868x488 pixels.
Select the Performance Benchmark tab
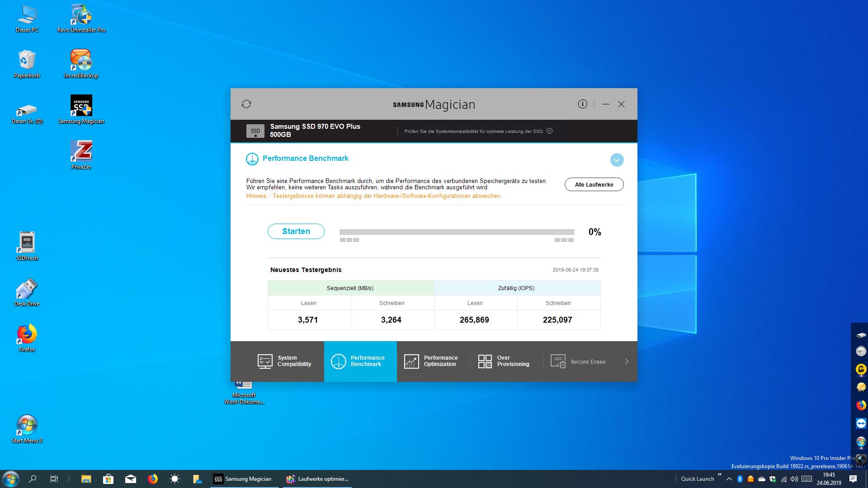point(360,361)
